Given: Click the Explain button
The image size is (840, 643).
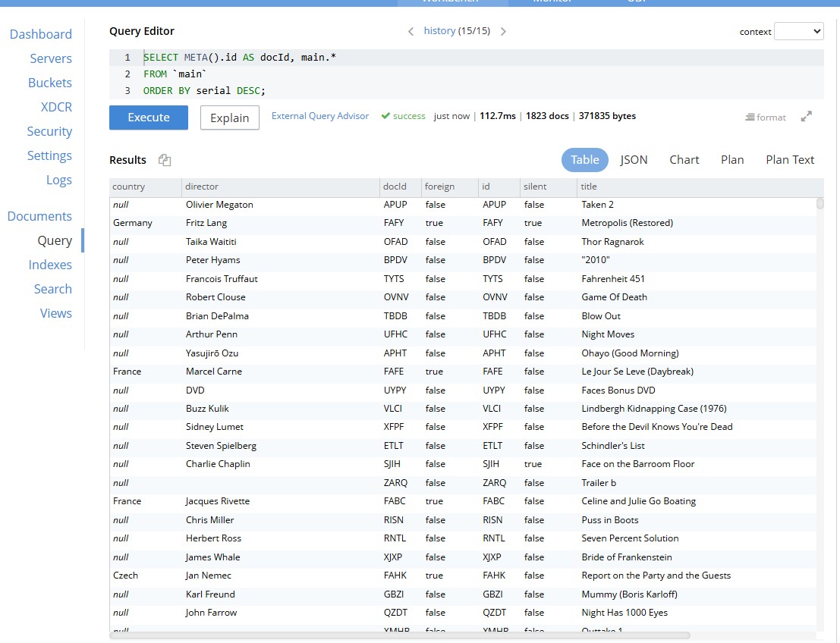Looking at the screenshot, I should click(229, 118).
